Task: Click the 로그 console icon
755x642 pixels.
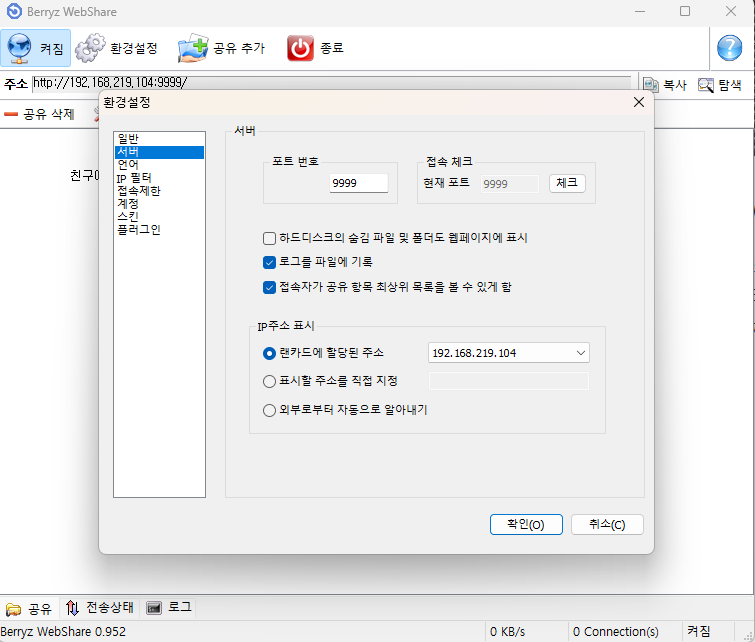Action: click(x=154, y=608)
